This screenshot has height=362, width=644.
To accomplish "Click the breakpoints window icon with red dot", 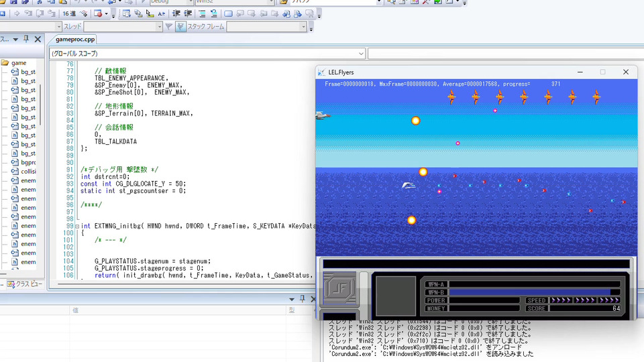I will (x=98, y=13).
